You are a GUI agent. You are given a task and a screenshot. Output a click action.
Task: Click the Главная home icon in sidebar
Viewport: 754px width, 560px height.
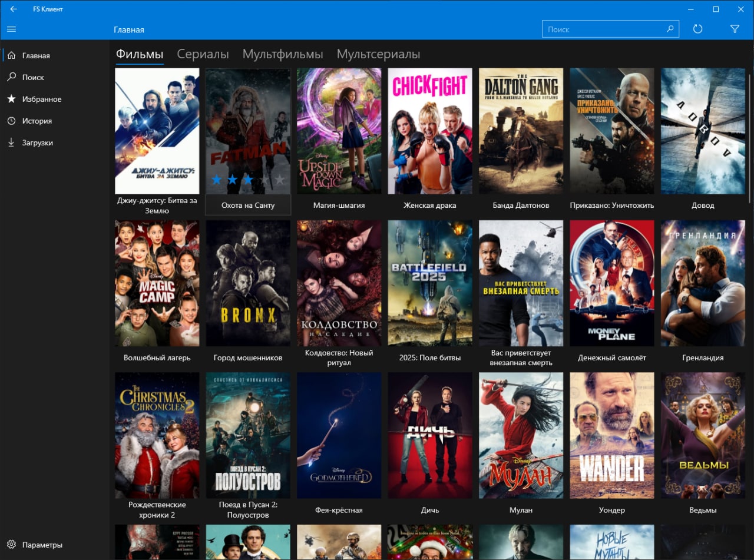click(x=11, y=55)
